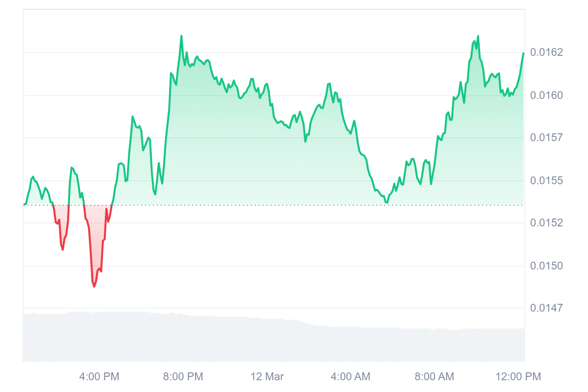The width and height of the screenshot is (588, 392).
Task: Select the 0.0155 price axis label
Action: (x=546, y=181)
